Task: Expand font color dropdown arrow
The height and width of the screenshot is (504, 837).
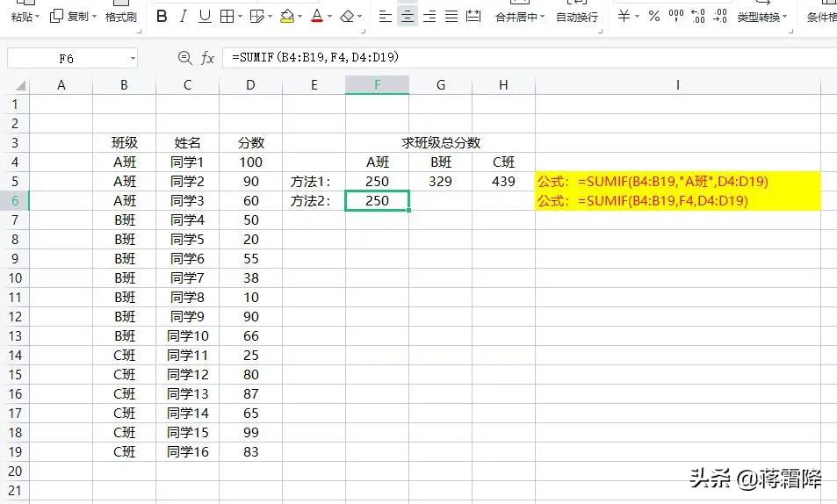Action: coord(329,17)
